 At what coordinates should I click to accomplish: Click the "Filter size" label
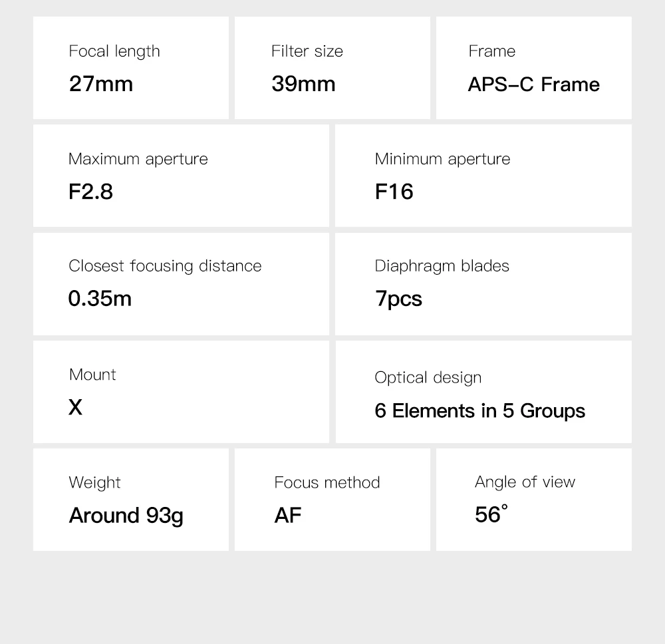[x=307, y=51]
